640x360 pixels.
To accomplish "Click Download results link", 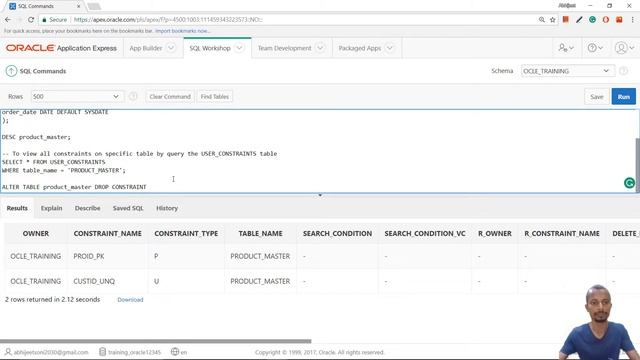I will [x=130, y=300].
